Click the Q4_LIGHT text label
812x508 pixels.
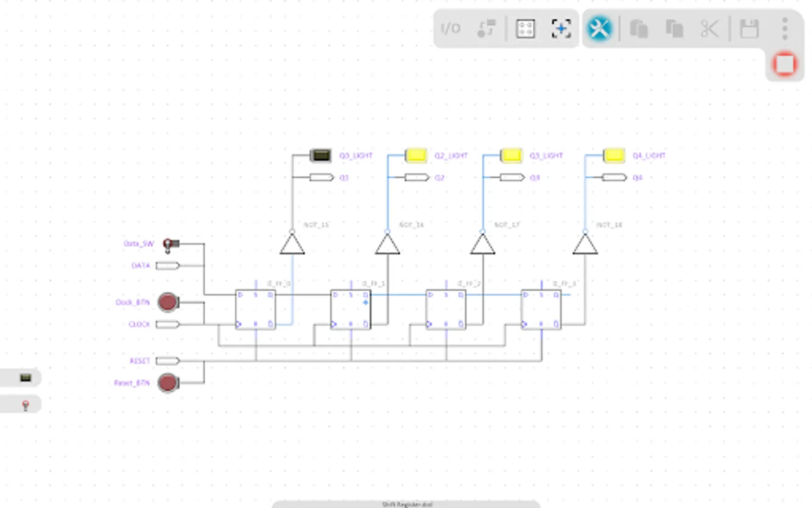(649, 155)
